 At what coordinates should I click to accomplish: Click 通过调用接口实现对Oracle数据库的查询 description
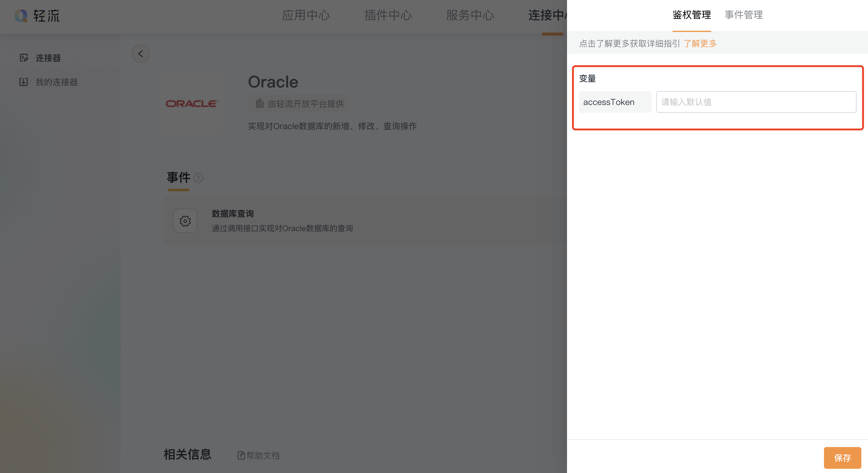click(x=282, y=228)
